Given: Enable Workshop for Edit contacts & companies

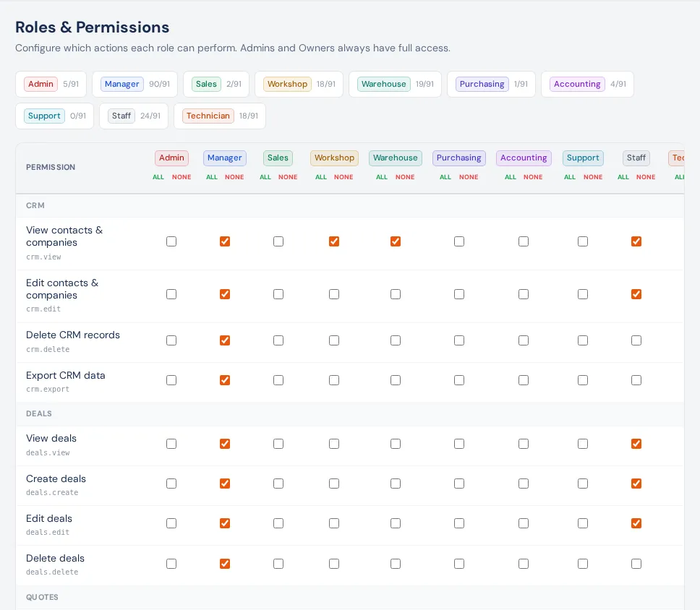Looking at the screenshot, I should (x=334, y=294).
